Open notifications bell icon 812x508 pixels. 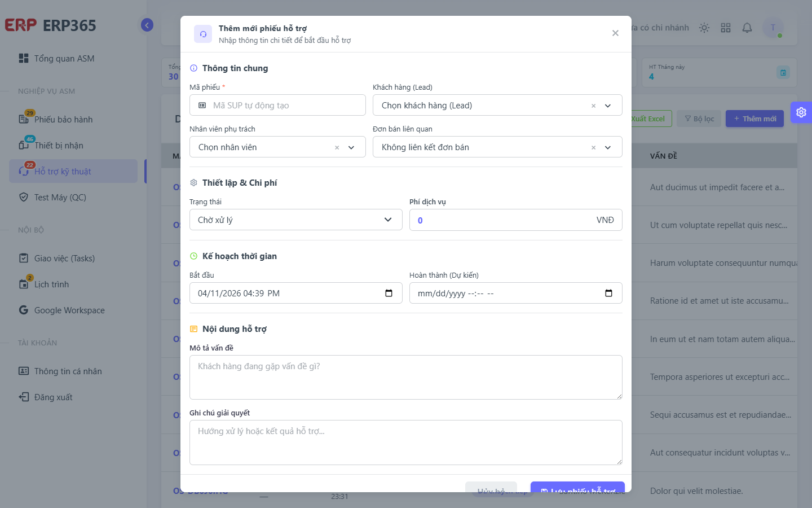click(x=747, y=28)
